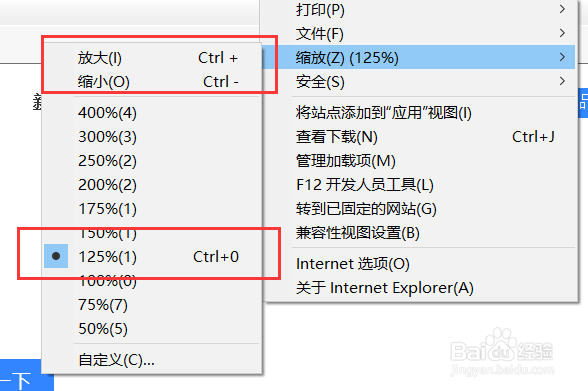
Task: Set zoom level to 200%
Action: (x=152, y=184)
